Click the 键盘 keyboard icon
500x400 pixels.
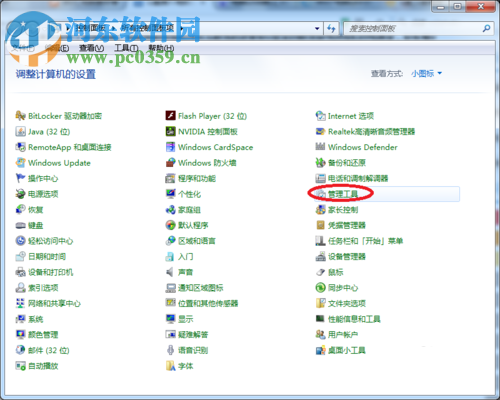[x=20, y=225]
